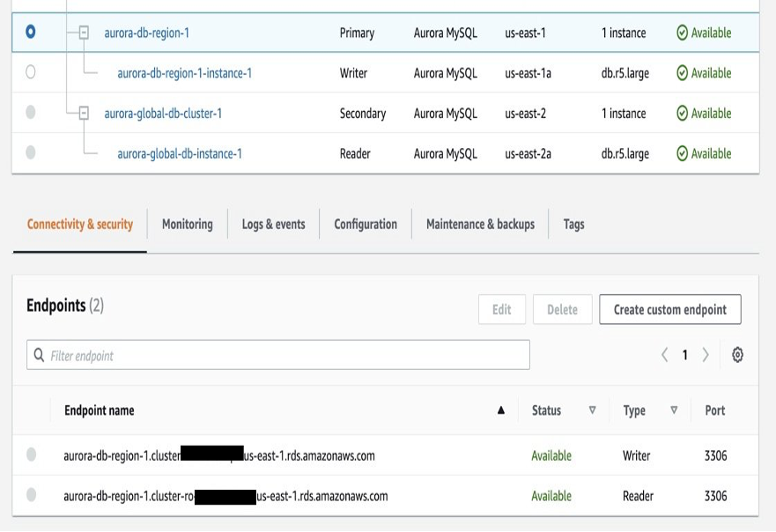
Task: Click the Available checkmark for aurora-db-region-1-instance-1
Action: click(682, 73)
